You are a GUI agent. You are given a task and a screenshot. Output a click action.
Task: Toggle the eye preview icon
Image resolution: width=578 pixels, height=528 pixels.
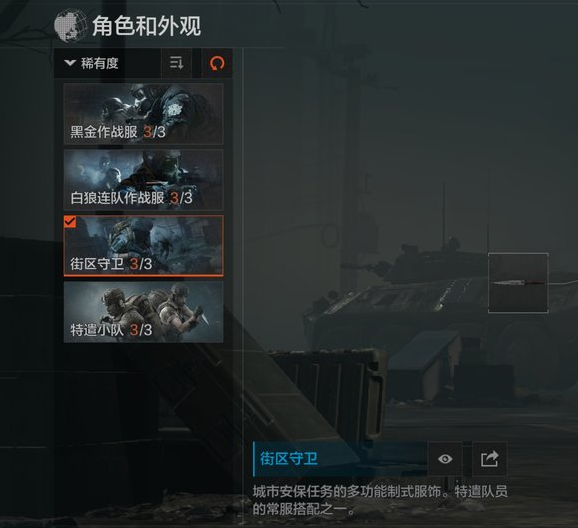point(445,459)
